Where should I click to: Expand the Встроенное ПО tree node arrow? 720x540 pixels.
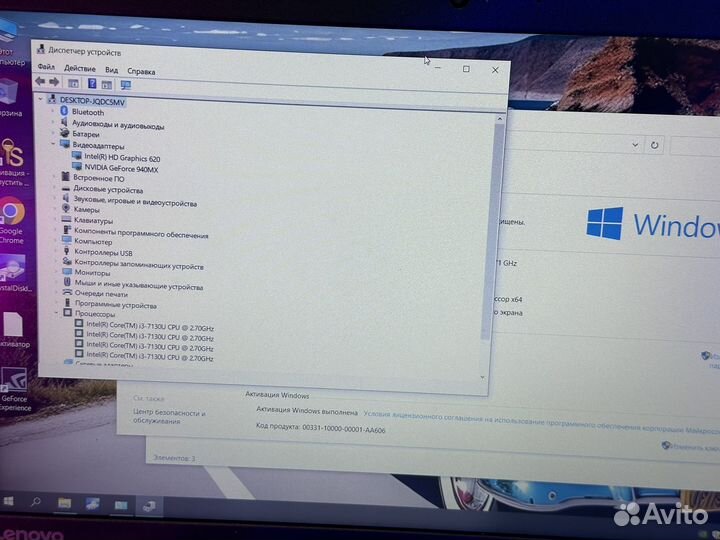54,176
